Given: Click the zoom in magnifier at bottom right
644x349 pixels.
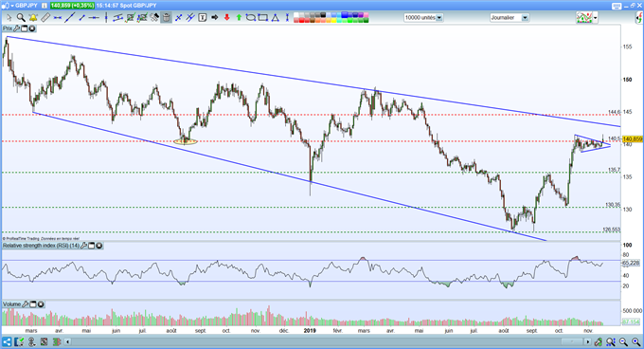Looking at the screenshot, I should 636,342.
